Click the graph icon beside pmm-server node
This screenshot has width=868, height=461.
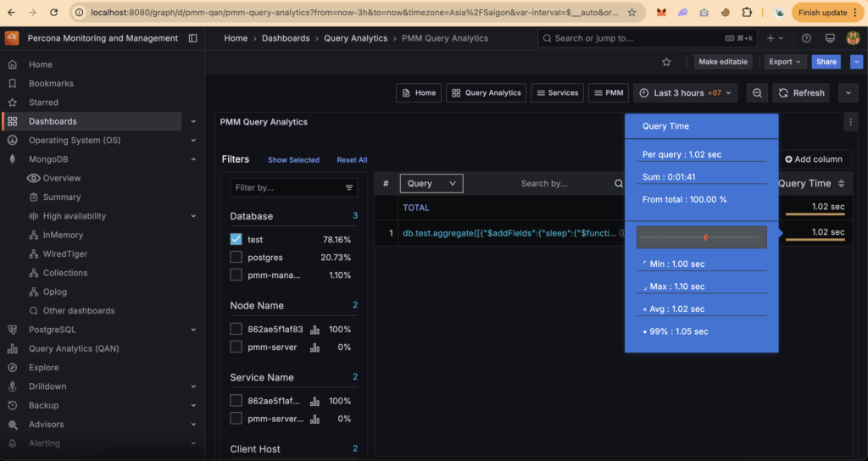tap(315, 347)
